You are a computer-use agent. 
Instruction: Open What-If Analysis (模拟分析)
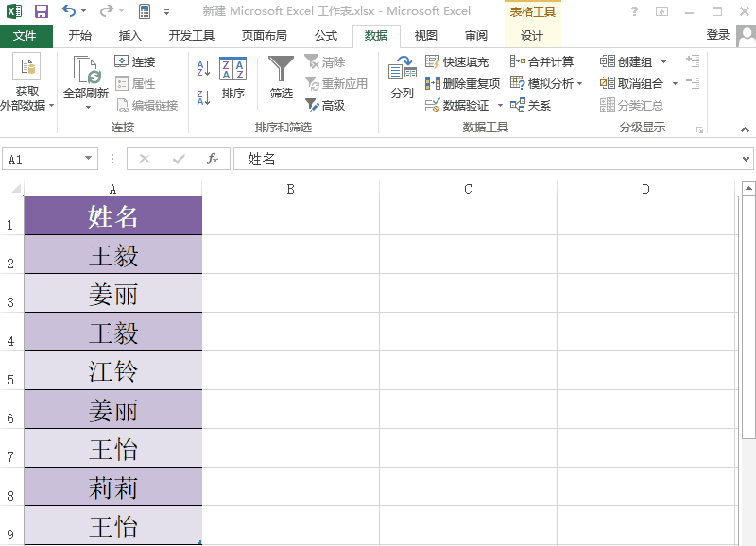tap(546, 83)
